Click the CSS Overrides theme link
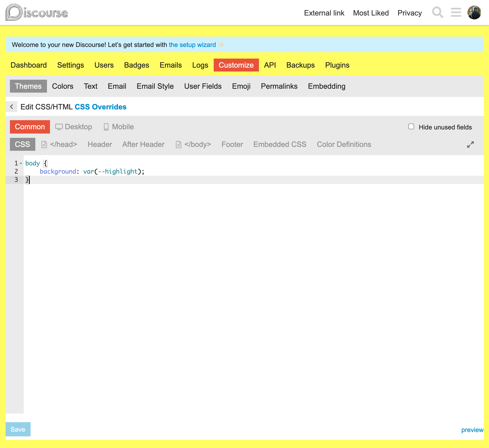 coord(100,107)
